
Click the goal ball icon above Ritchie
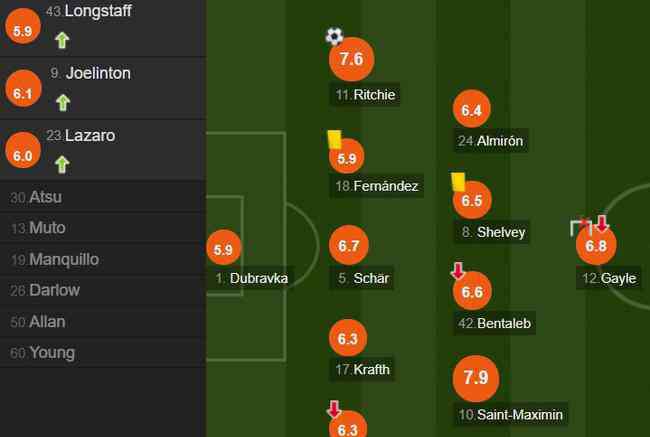[x=334, y=36]
